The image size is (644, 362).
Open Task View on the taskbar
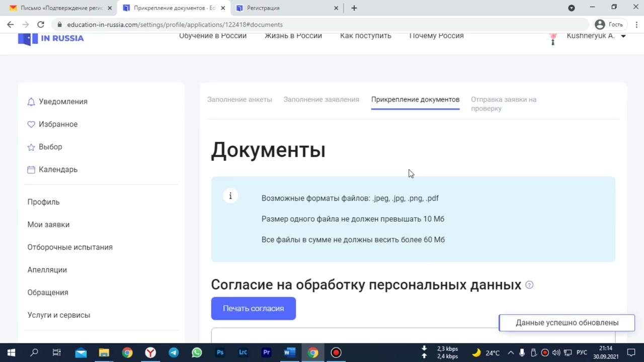point(57,352)
